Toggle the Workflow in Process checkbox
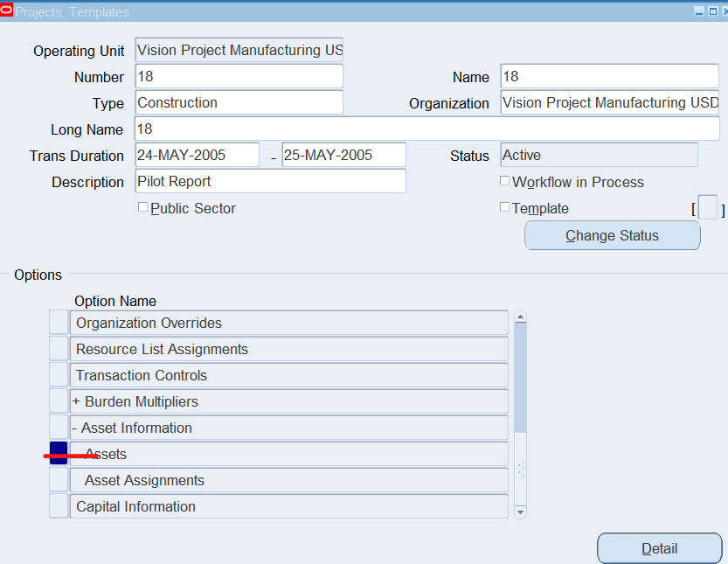Screen dimensions: 728x564 [x=504, y=181]
